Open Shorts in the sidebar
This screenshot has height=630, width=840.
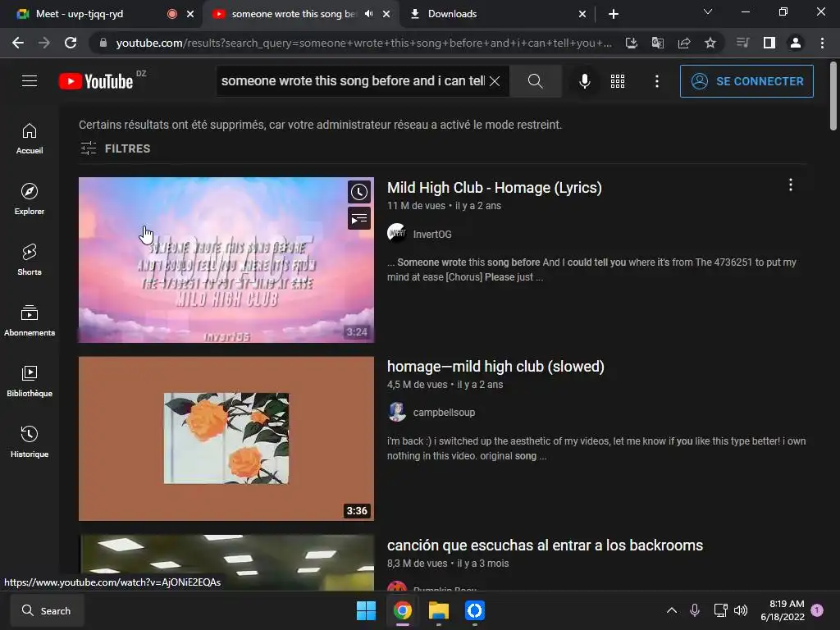pyautogui.click(x=30, y=260)
